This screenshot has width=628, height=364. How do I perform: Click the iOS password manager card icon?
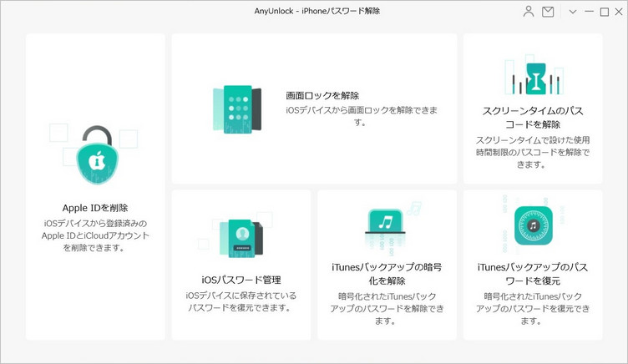[x=241, y=238]
